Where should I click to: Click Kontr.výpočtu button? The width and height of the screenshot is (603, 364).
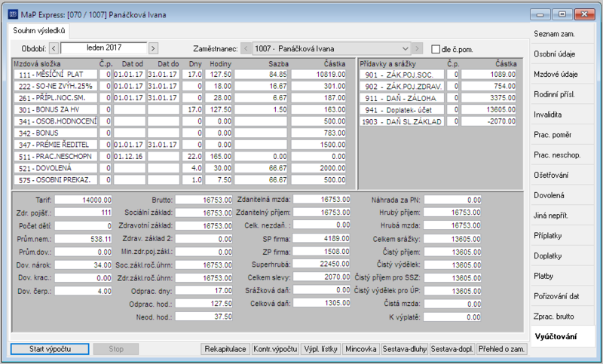tap(275, 349)
